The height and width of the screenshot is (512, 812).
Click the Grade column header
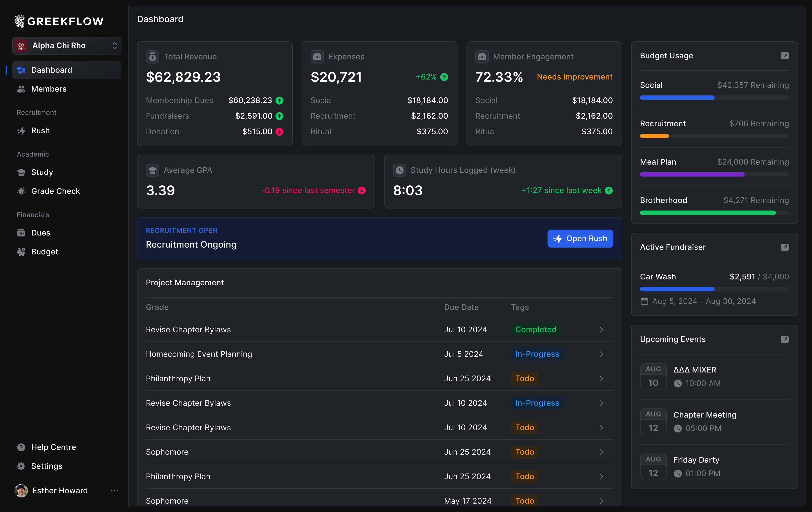tap(157, 307)
